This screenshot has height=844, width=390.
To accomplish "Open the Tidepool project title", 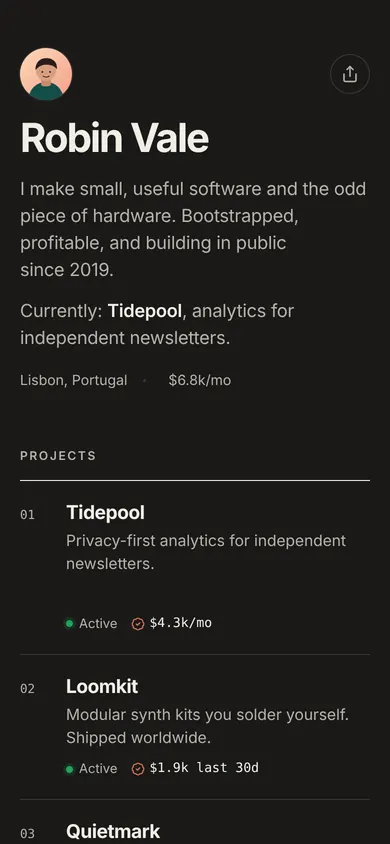I will pos(105,512).
